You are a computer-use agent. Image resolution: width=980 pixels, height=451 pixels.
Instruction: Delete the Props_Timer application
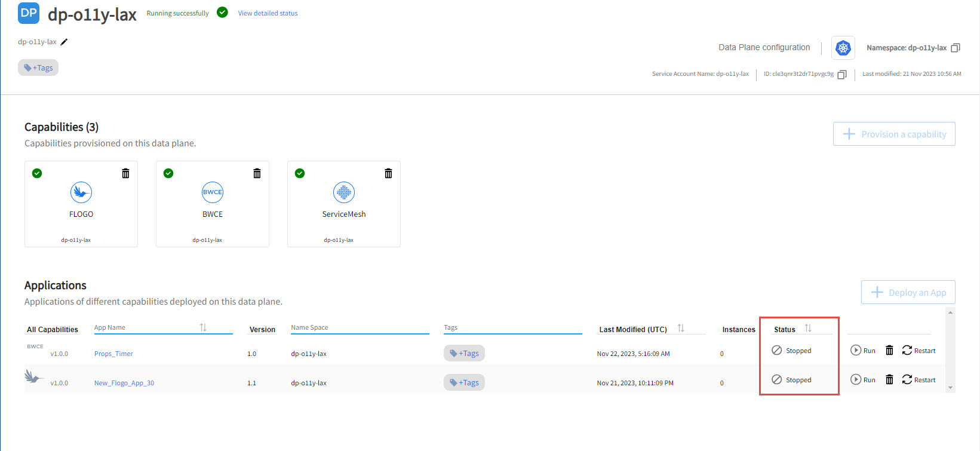pyautogui.click(x=889, y=351)
